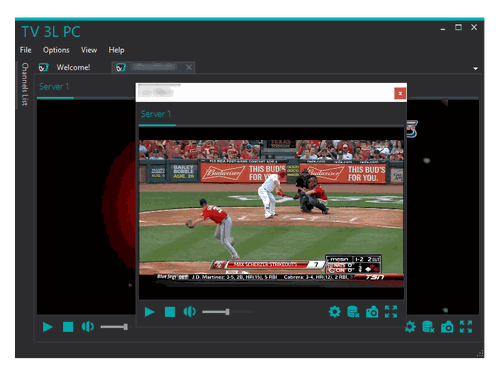Click the Welcome tab TV icon
This screenshot has height=375, width=500.
point(43,67)
